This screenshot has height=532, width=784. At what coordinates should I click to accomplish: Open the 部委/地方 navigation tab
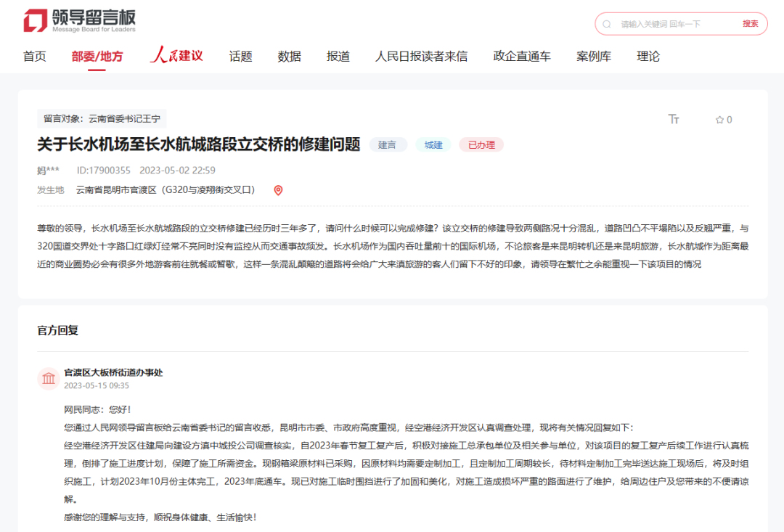click(97, 56)
